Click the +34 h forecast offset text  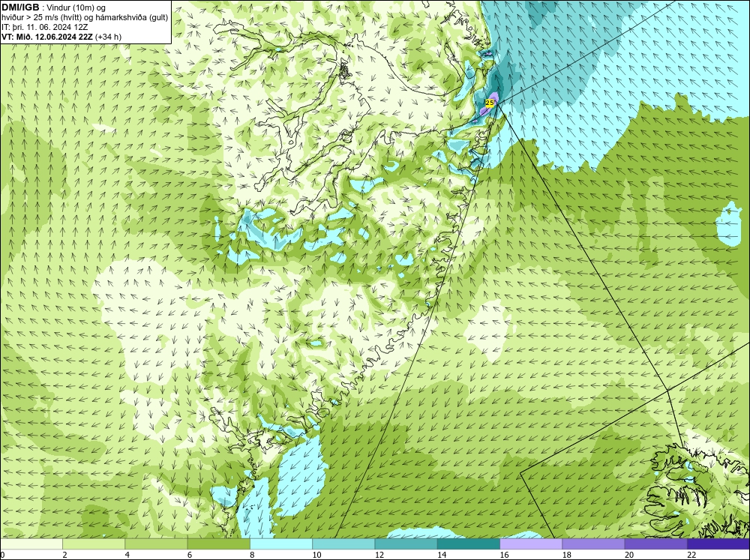point(109,37)
